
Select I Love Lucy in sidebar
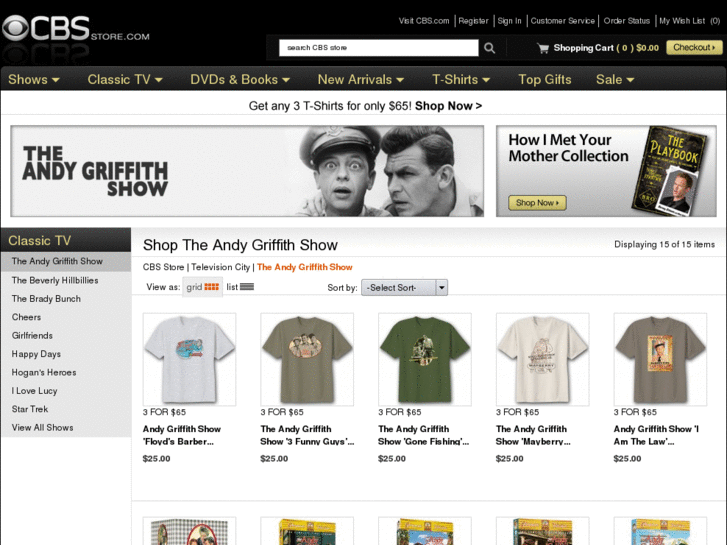(35, 391)
